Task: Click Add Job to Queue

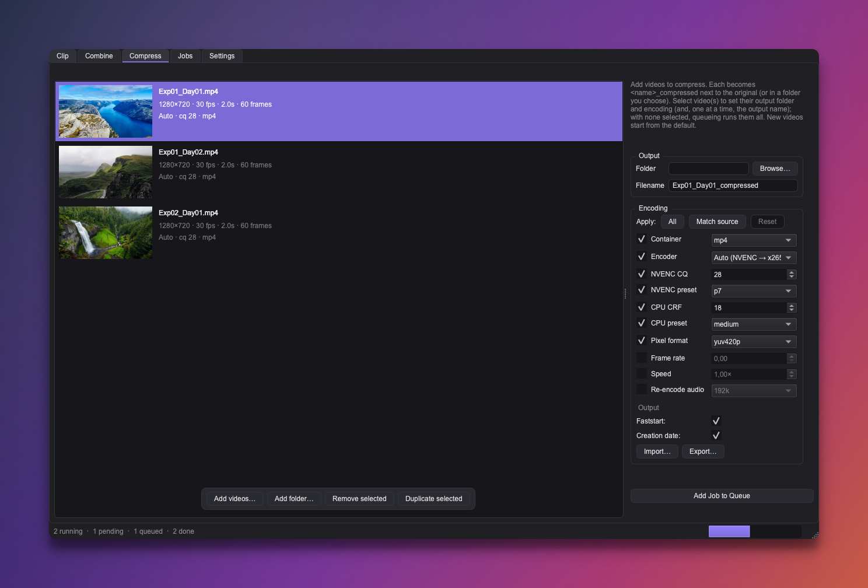Action: [722, 496]
